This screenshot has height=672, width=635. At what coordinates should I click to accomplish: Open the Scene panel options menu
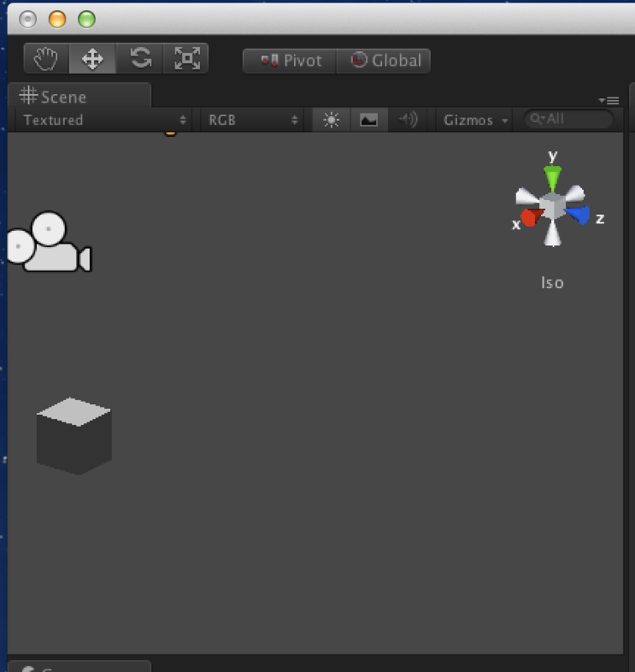click(x=609, y=101)
